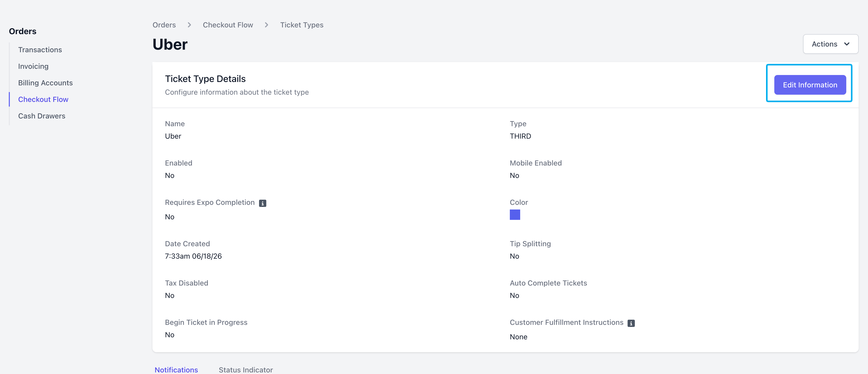Click the Customer Fulfillment Instructions value None
Image resolution: width=868 pixels, height=374 pixels.
point(519,337)
